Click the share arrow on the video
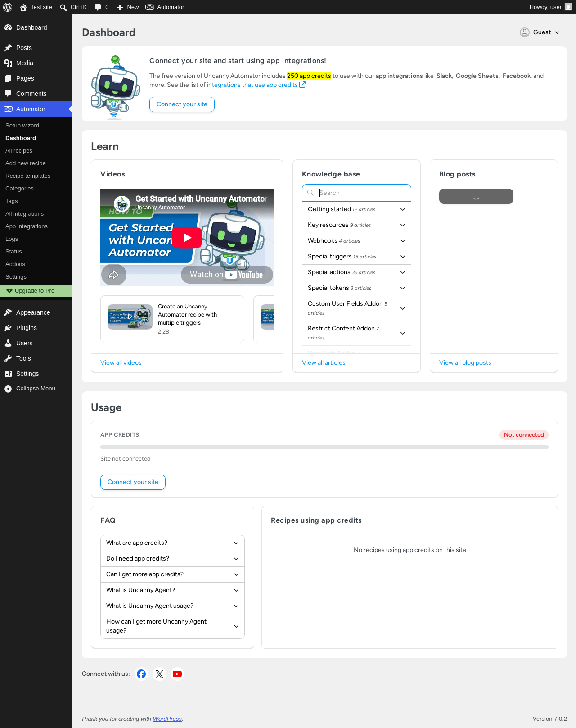 coord(114,275)
